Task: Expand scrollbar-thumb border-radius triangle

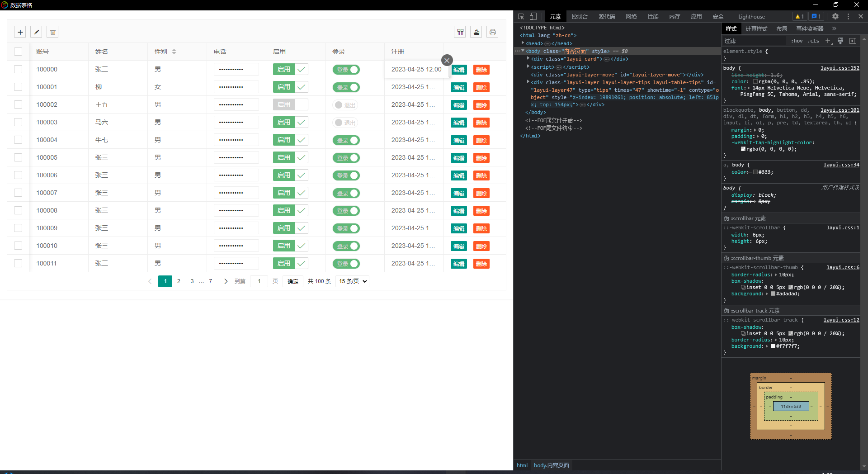Action: pos(776,275)
